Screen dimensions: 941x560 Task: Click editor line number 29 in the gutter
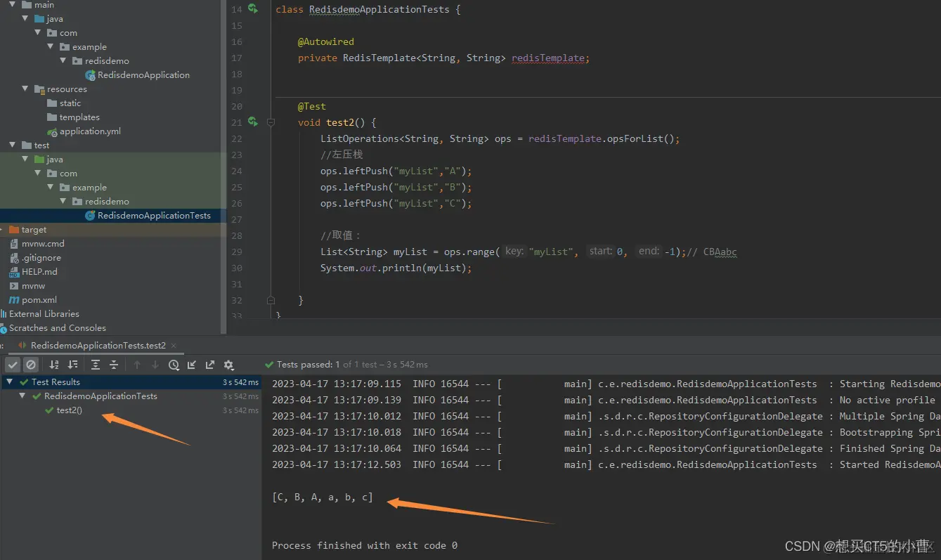pos(236,252)
